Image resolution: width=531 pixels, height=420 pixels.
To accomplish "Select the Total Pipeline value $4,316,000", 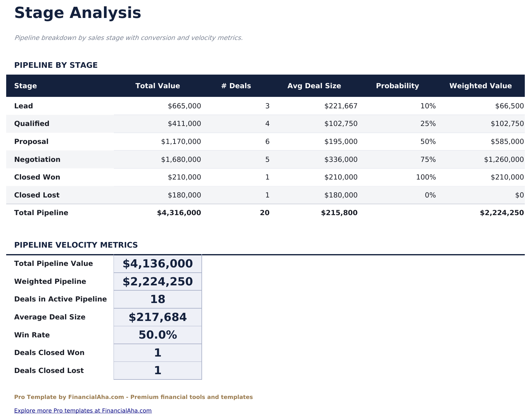I will [178, 213].
